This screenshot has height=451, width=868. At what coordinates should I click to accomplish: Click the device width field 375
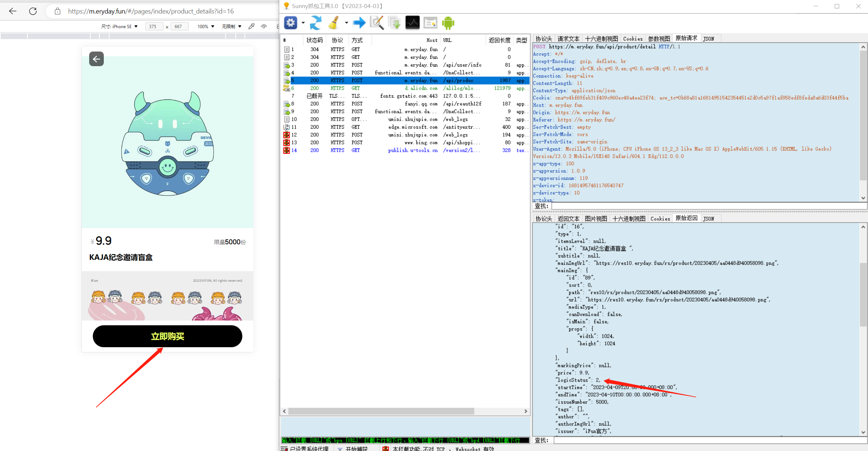154,26
